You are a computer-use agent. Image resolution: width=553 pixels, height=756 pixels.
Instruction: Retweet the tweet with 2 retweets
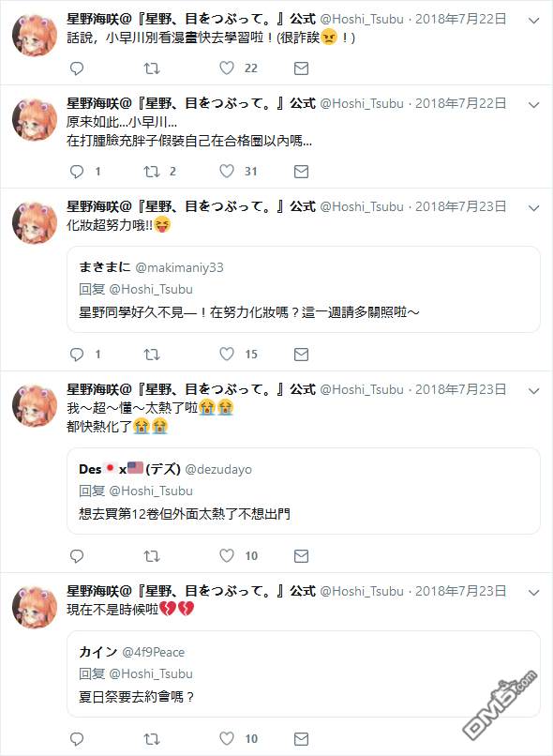pos(152,171)
